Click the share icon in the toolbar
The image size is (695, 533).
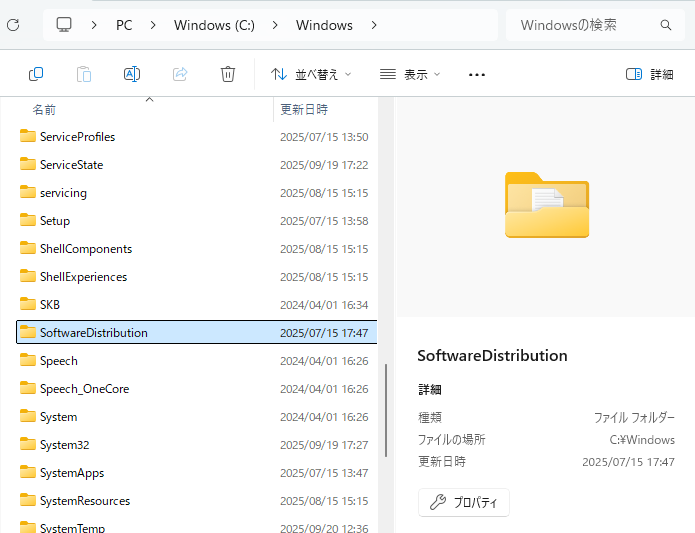pos(180,74)
